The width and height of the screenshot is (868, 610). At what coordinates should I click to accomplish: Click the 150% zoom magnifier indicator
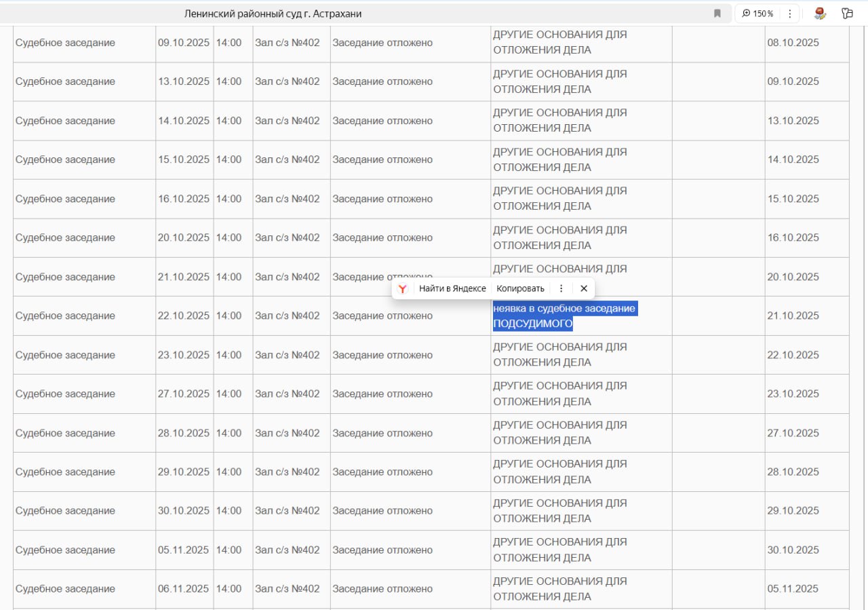[x=757, y=14]
